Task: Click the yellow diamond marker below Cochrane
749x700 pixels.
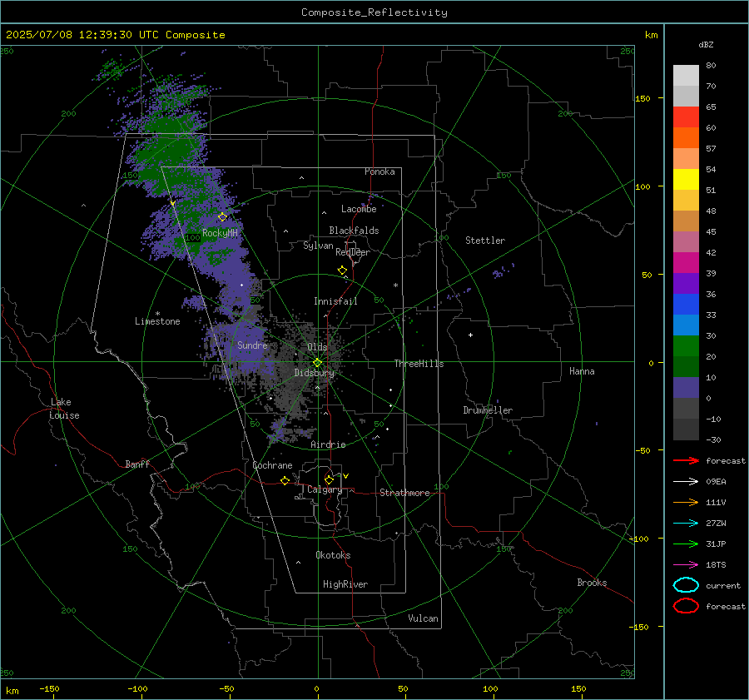Action: (x=285, y=480)
